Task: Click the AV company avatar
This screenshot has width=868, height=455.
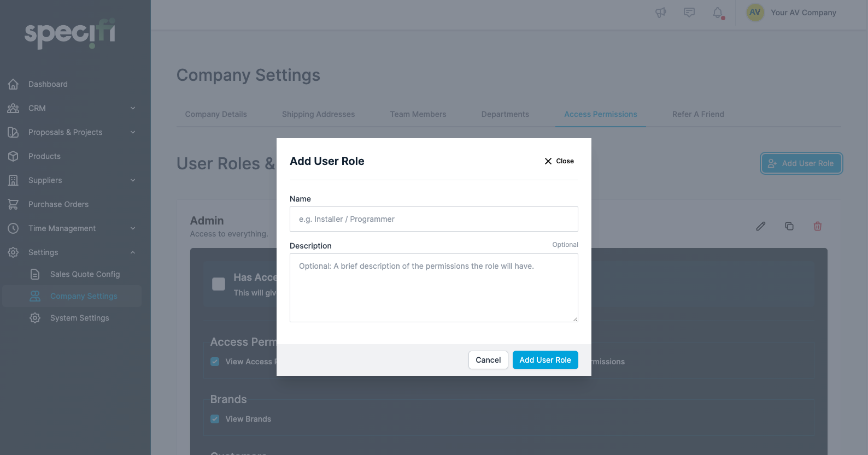Action: coord(755,12)
